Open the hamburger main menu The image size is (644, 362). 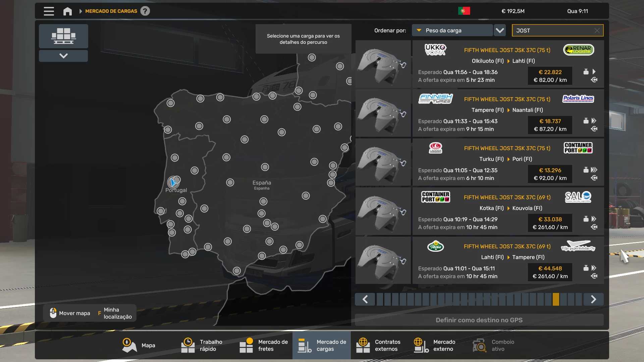pyautogui.click(x=49, y=11)
